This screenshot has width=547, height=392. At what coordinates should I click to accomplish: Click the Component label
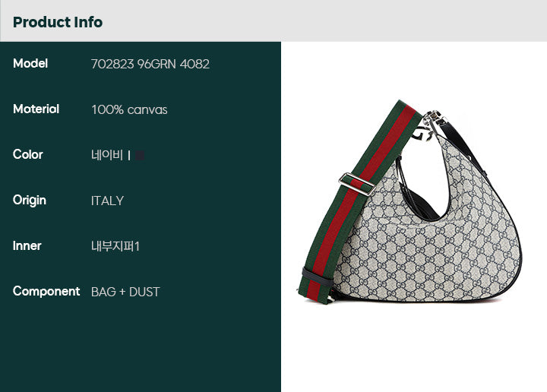(46, 291)
